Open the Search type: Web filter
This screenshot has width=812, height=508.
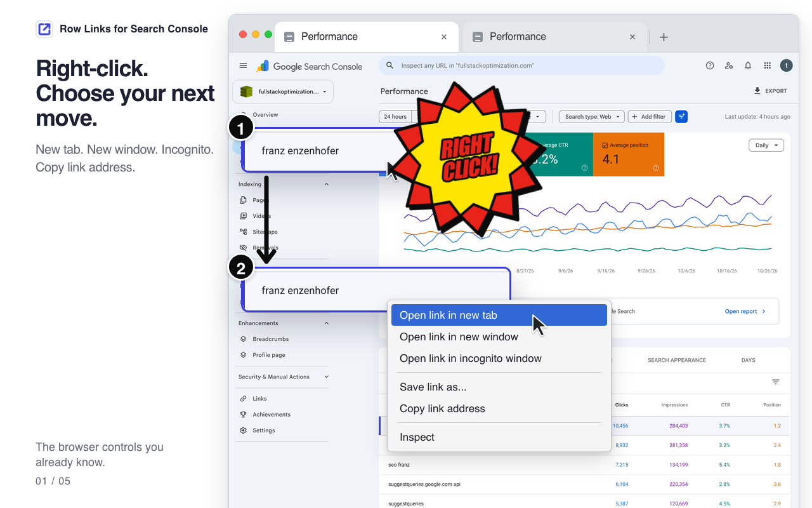pos(591,117)
